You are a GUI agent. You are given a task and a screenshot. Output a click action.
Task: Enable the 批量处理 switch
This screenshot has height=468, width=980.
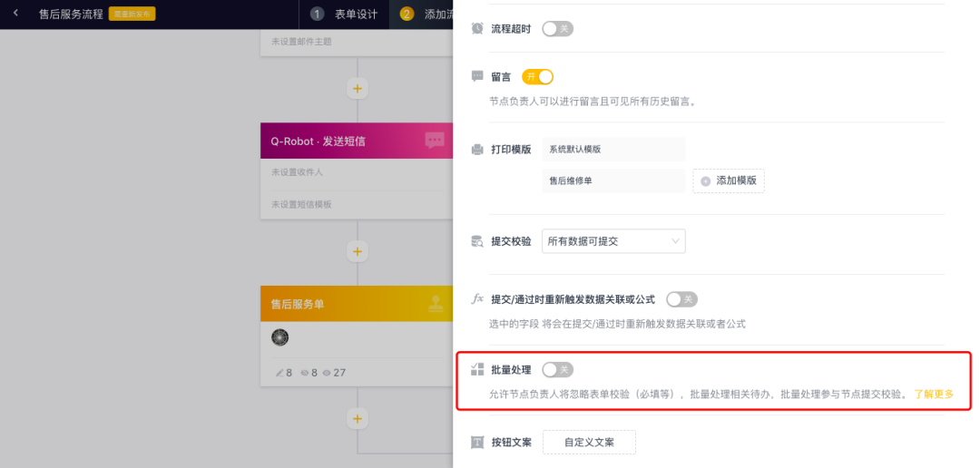[557, 370]
